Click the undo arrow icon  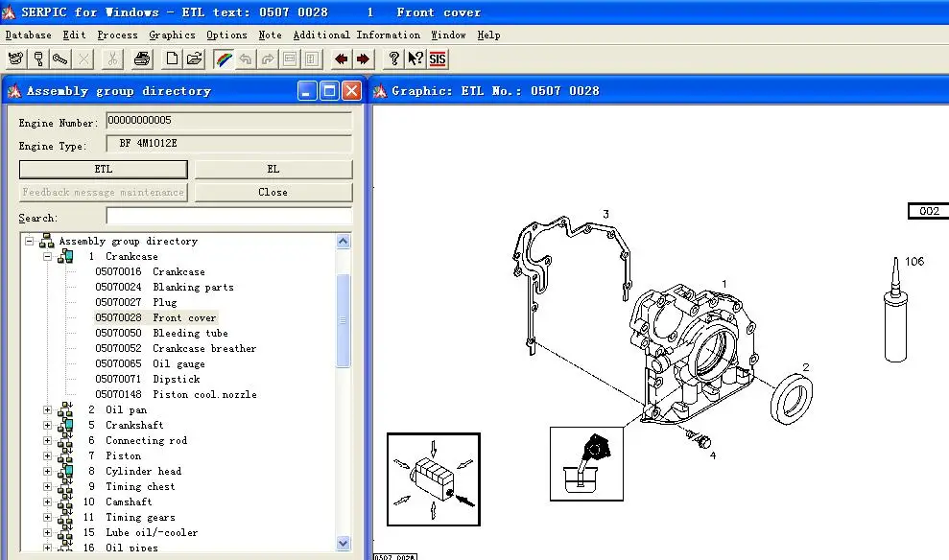click(245, 58)
